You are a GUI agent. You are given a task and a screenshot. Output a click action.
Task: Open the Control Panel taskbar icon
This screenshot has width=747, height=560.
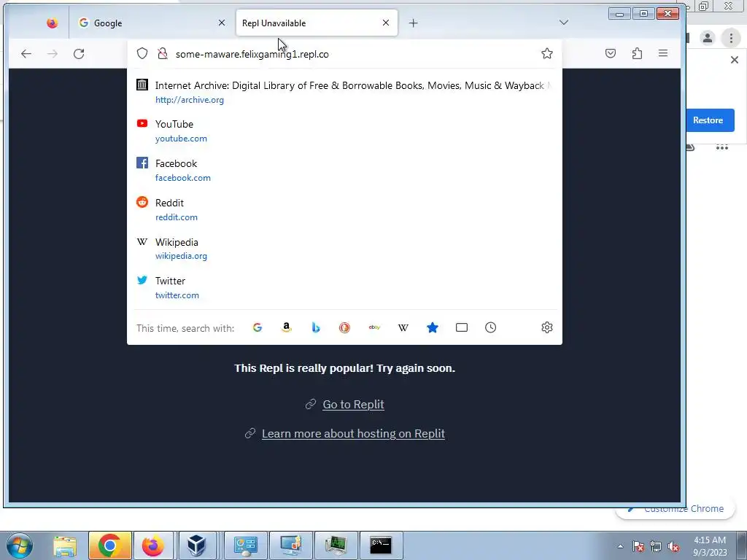pyautogui.click(x=246, y=545)
